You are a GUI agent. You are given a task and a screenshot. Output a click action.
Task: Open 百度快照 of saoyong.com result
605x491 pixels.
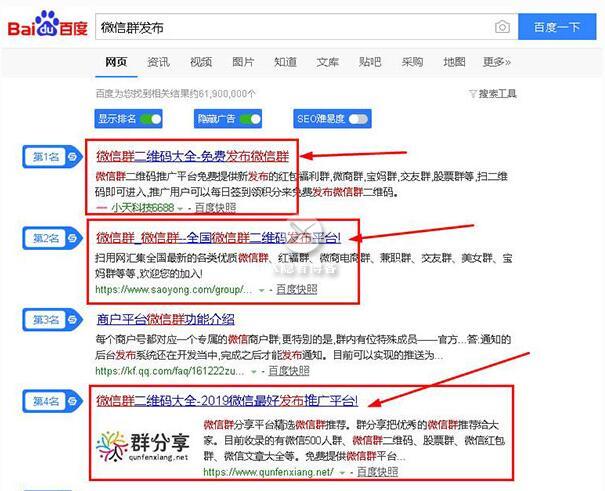point(297,289)
